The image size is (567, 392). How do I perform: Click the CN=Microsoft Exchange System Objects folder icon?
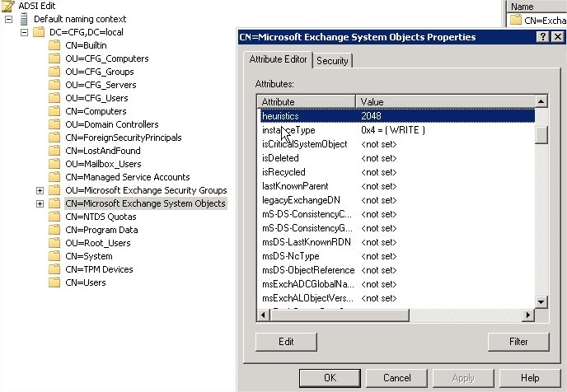click(x=54, y=203)
